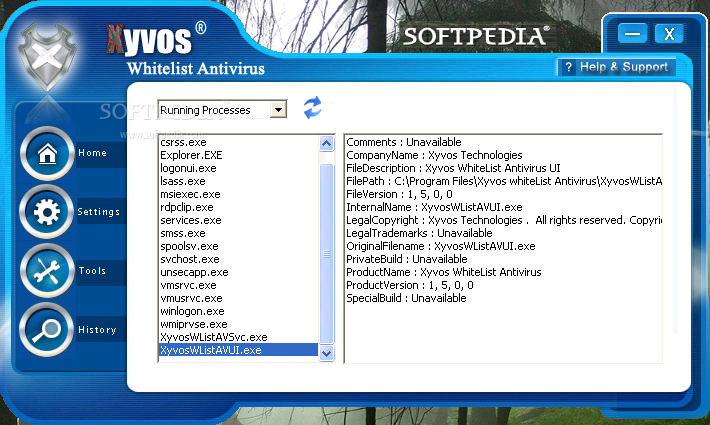This screenshot has height=425, width=710.
Task: Click the process list scrollbar thumb
Action: tap(326, 253)
